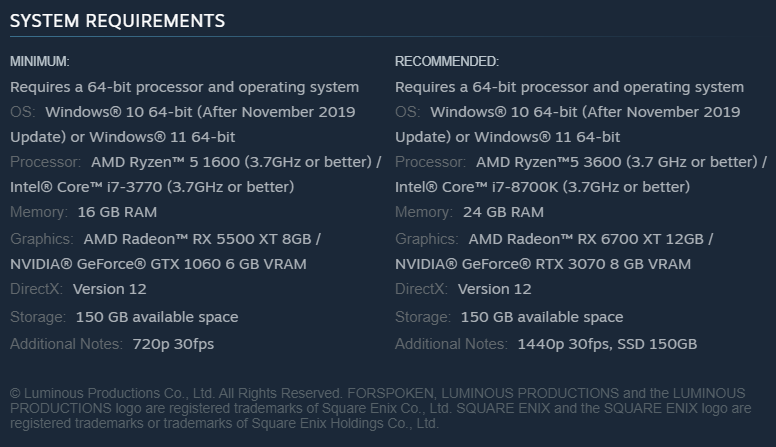Image resolution: width=776 pixels, height=447 pixels.
Task: Click the Luminous Productions copyright notice
Action: tap(381, 408)
